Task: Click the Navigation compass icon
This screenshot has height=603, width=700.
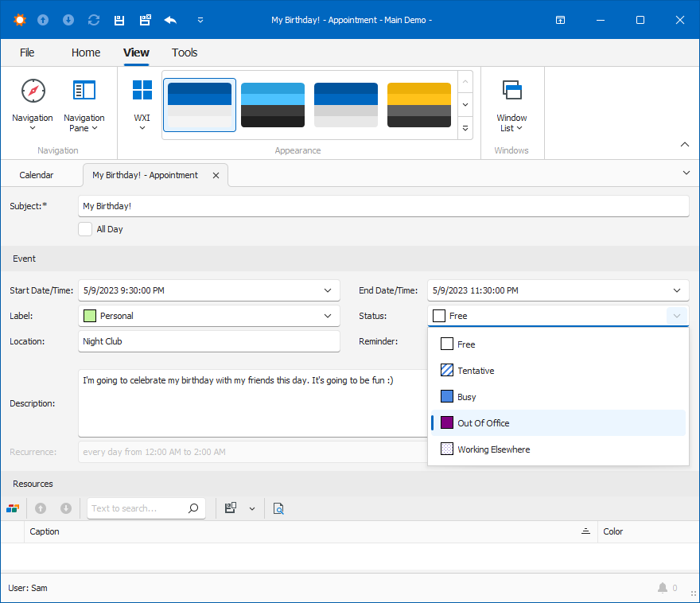Action: pos(32,91)
